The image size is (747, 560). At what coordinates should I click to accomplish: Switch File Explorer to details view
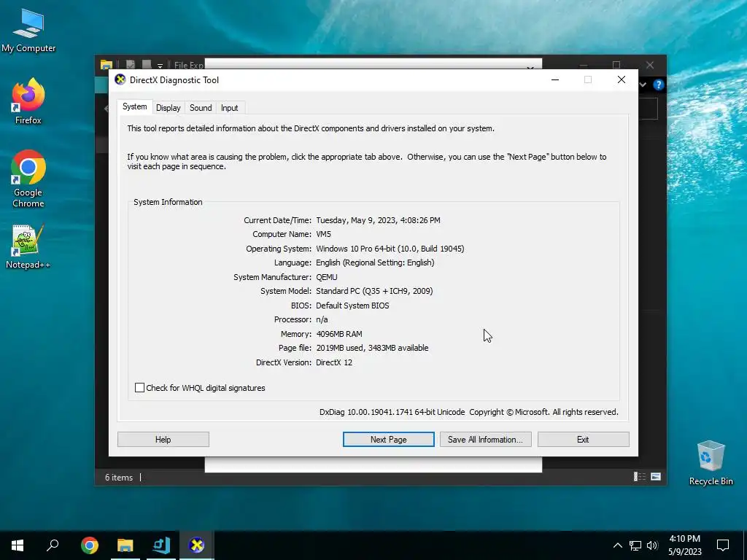tap(639, 477)
